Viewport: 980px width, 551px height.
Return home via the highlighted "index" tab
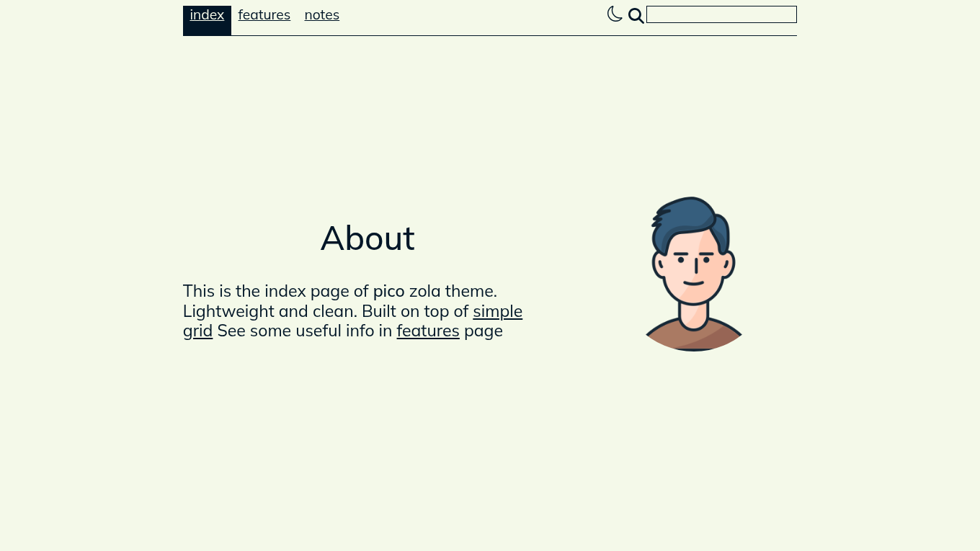click(x=207, y=14)
